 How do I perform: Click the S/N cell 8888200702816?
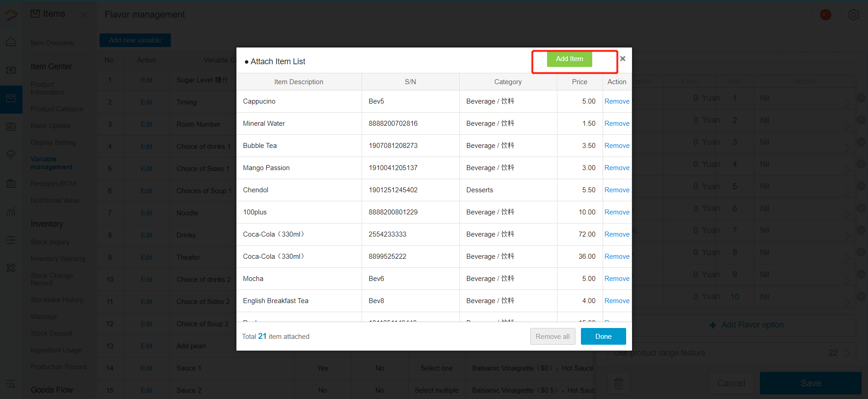click(x=410, y=123)
